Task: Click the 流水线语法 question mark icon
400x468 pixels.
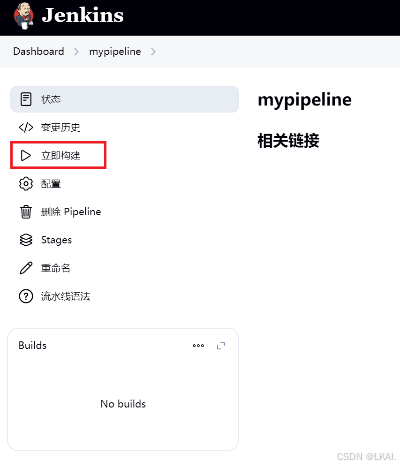Action: 26,296
